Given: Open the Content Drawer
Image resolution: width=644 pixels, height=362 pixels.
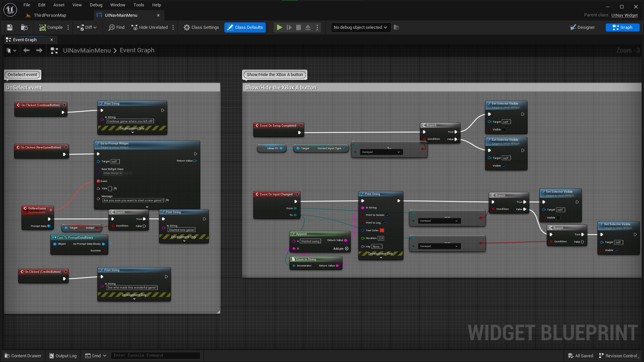Looking at the screenshot, I should click(22, 356).
